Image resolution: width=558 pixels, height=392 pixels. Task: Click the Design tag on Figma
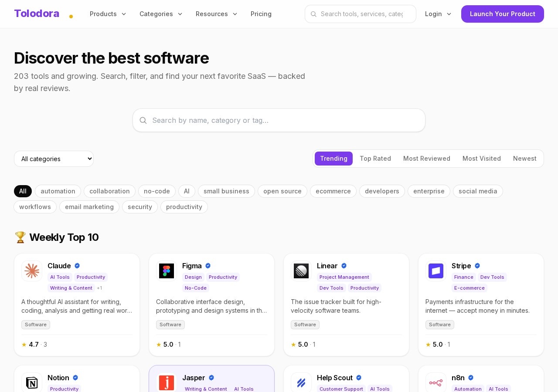pyautogui.click(x=193, y=277)
